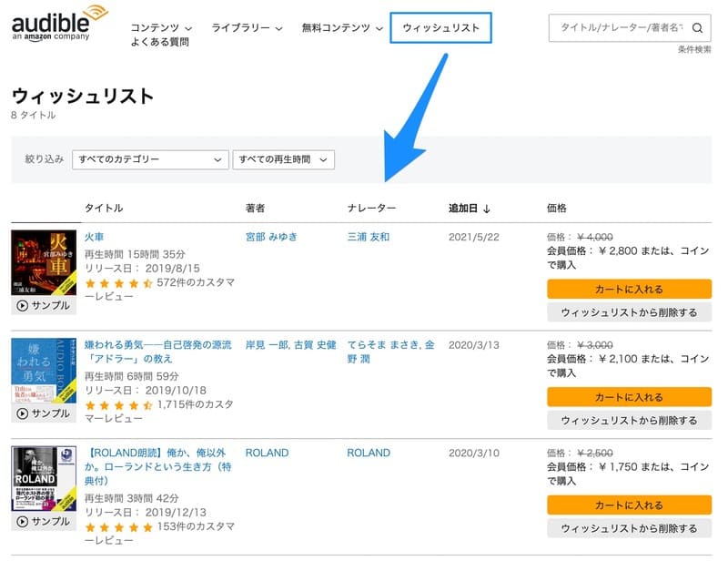Expand the すべてのカテゴリー dropdown
Image resolution: width=728 pixels, height=561 pixels.
pos(150,159)
